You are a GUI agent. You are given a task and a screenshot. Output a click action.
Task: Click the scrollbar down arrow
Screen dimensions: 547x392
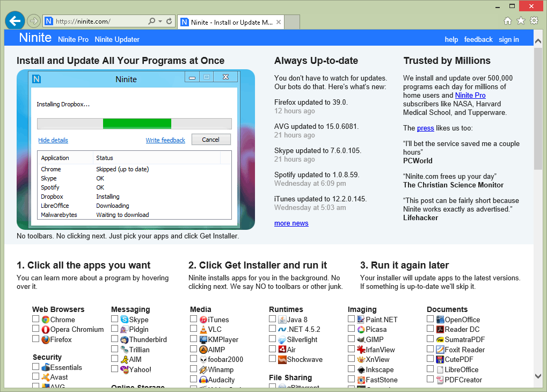coord(538,376)
